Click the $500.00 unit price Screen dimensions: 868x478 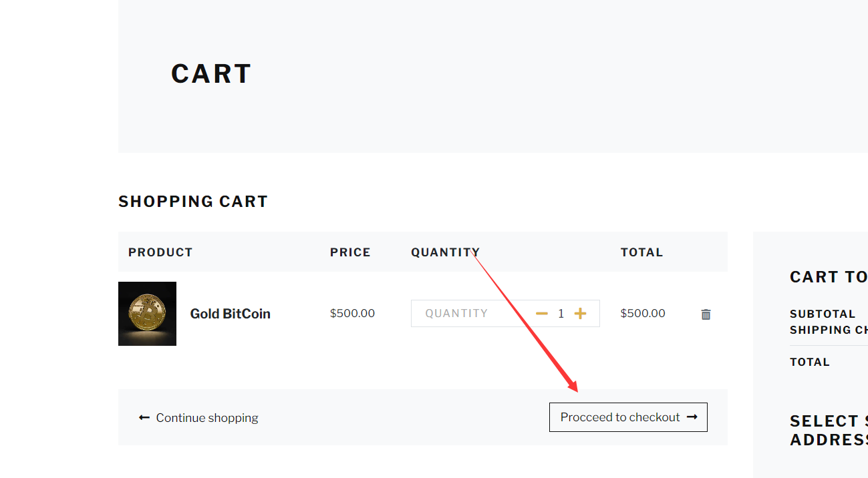pyautogui.click(x=352, y=314)
